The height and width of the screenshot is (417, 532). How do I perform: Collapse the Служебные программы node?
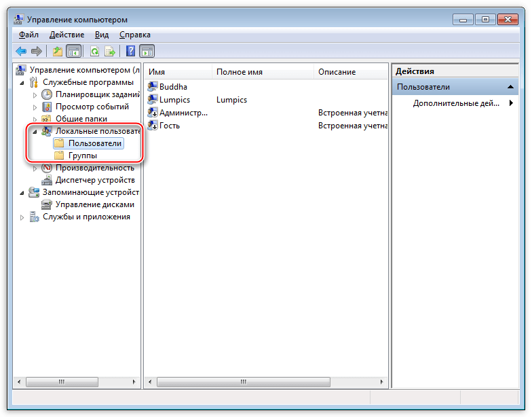[x=22, y=83]
